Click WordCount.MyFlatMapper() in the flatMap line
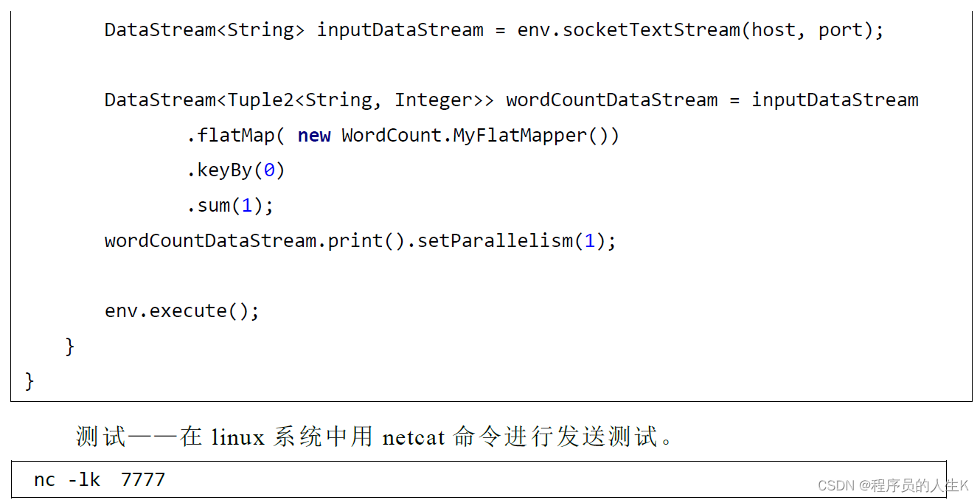This screenshot has width=980, height=500. (x=480, y=136)
